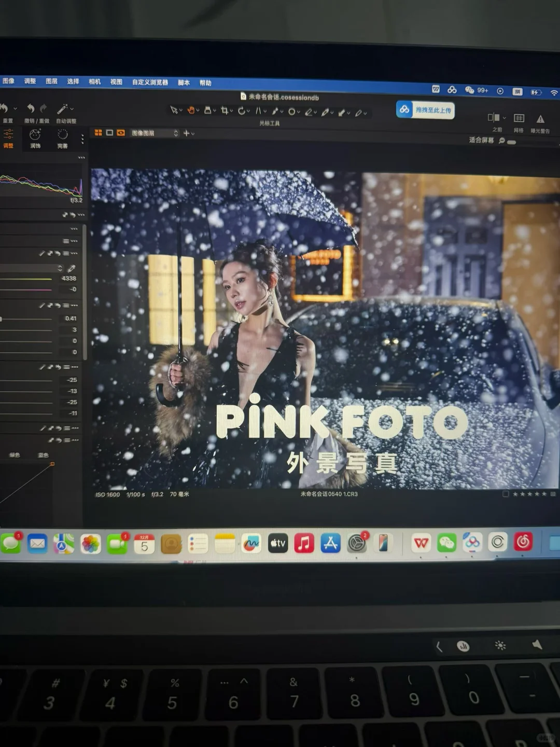The height and width of the screenshot is (747, 560).
Task: Select the pointer cursor tool
Action: [x=174, y=110]
